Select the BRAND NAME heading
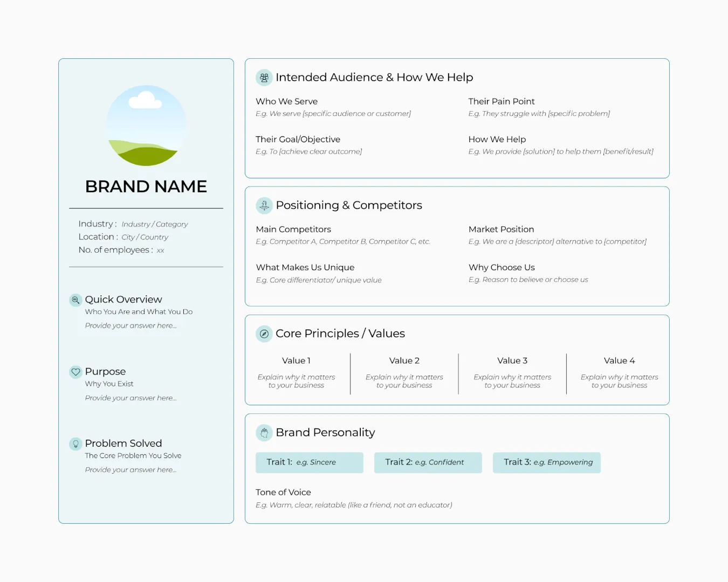728x582 pixels. click(146, 186)
